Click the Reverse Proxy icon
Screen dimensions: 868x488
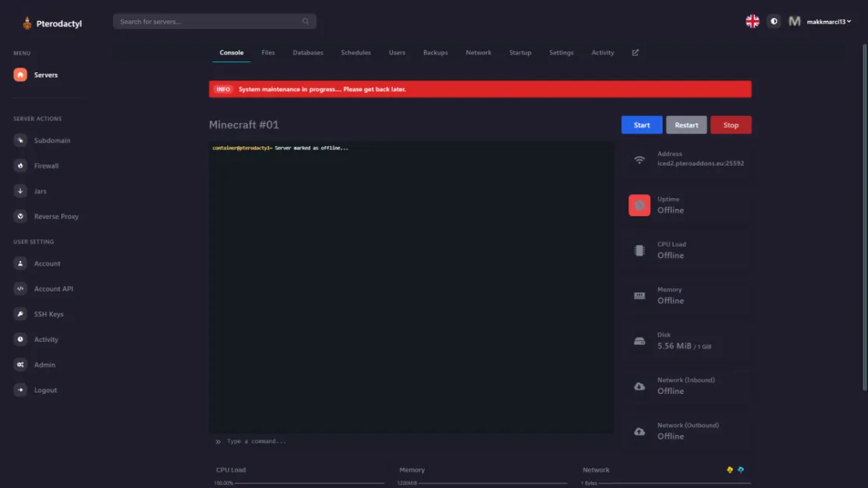pyautogui.click(x=20, y=216)
